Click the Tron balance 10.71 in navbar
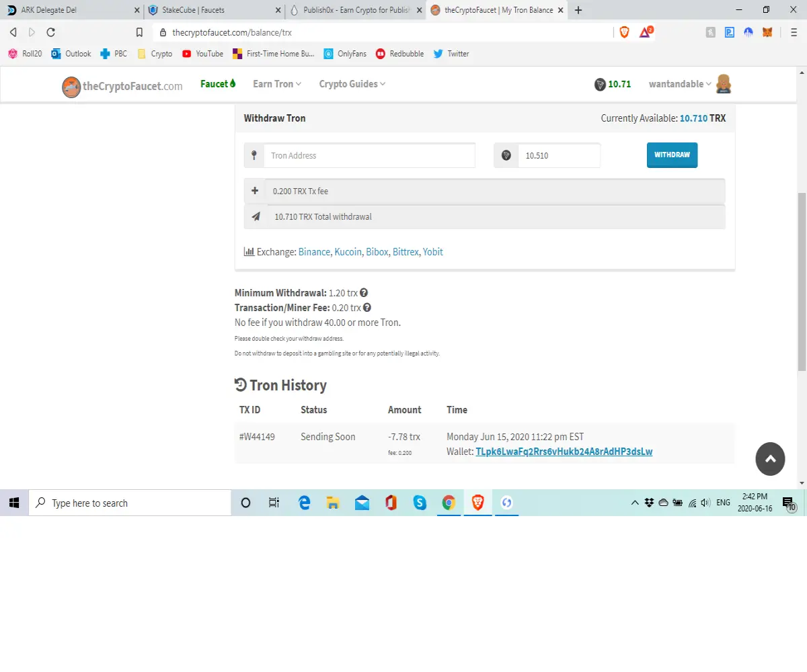The image size is (807, 672). point(613,84)
